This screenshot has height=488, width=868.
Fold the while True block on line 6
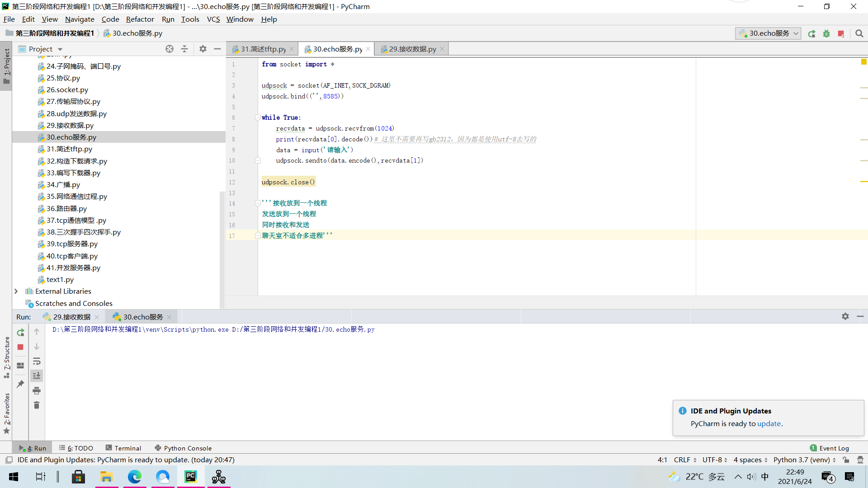click(x=257, y=117)
